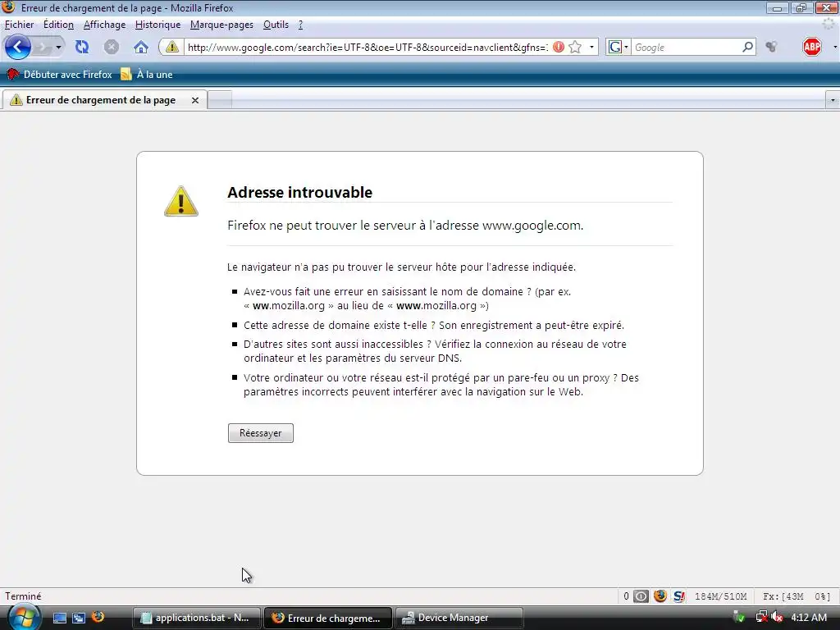Click the activity throbber icon beside the menu bar
Viewport: 840px width, 630px height.
[829, 24]
